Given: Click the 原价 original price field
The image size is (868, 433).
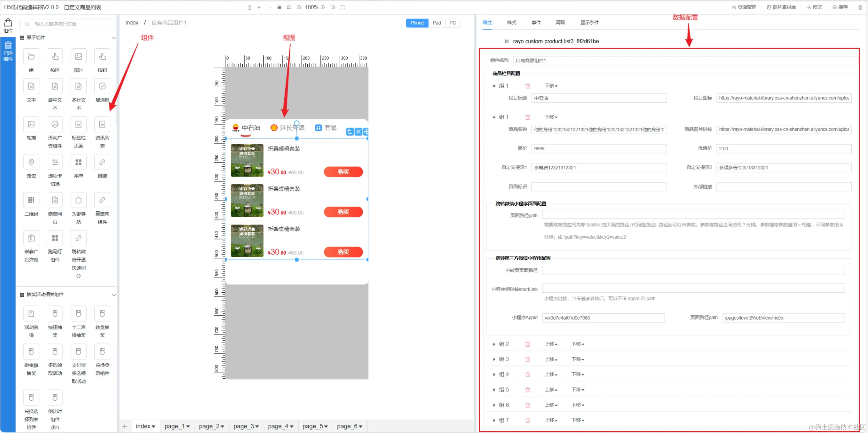Looking at the screenshot, I should pyautogui.click(x=599, y=148).
